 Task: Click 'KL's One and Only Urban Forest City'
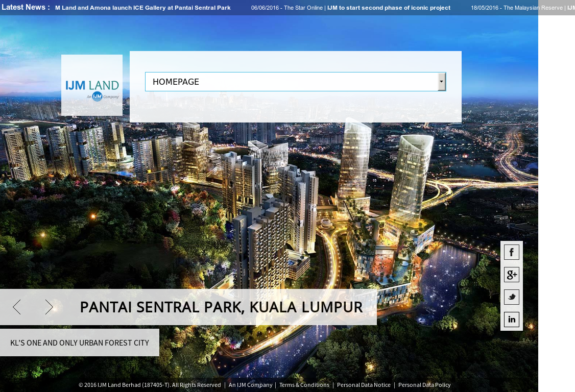click(80, 343)
